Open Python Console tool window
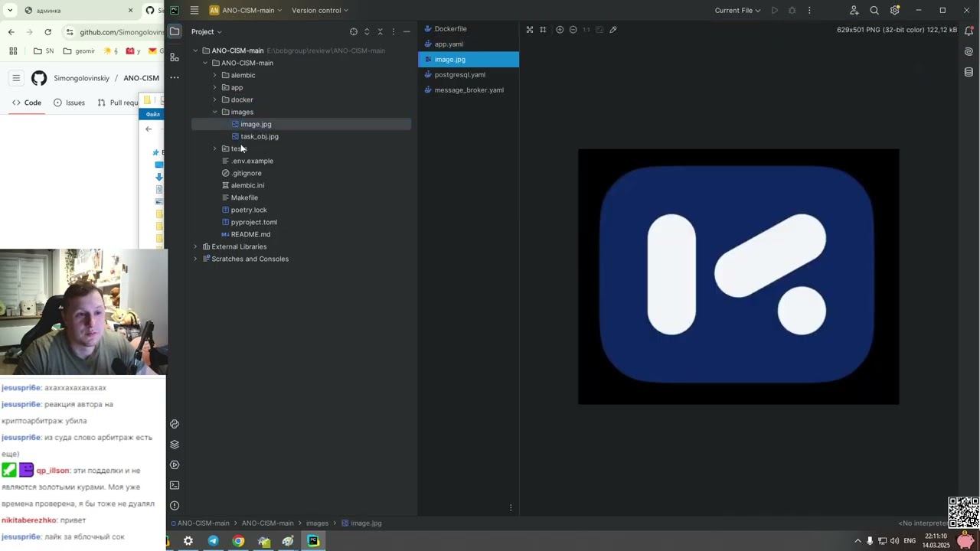The image size is (980, 551). [x=175, y=424]
